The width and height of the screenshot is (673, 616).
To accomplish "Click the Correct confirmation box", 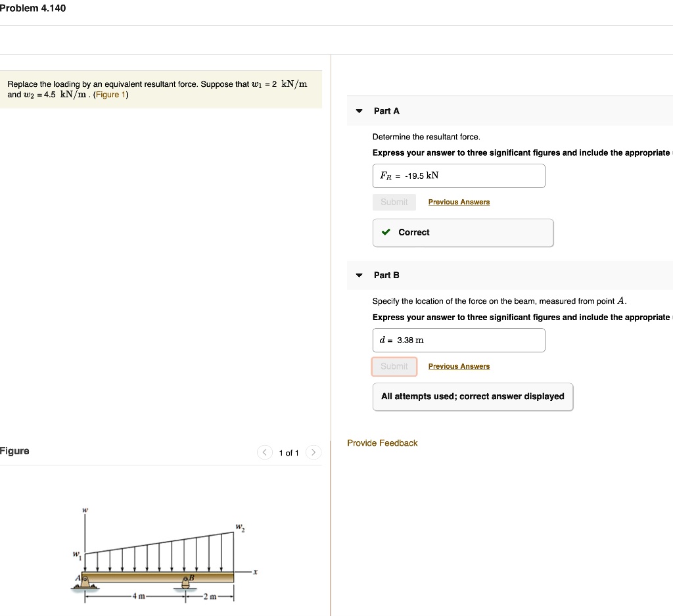I will point(463,232).
